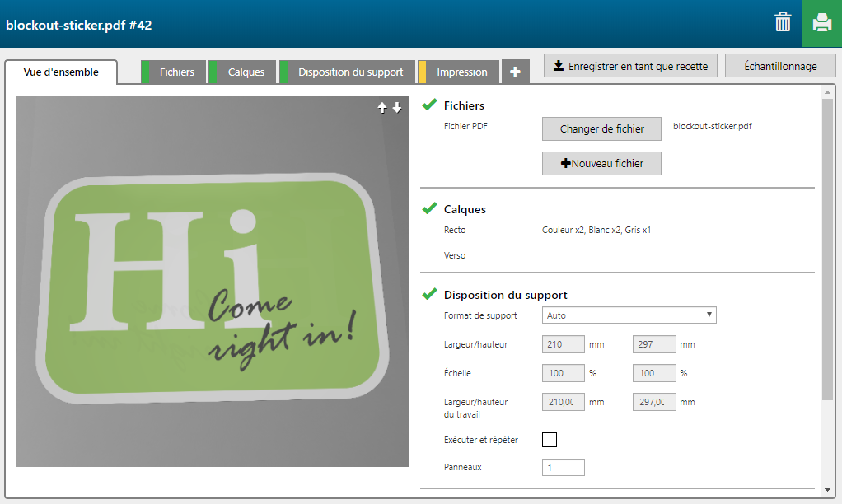The width and height of the screenshot is (842, 504).
Task: Click the Recto label
Action: point(455,230)
